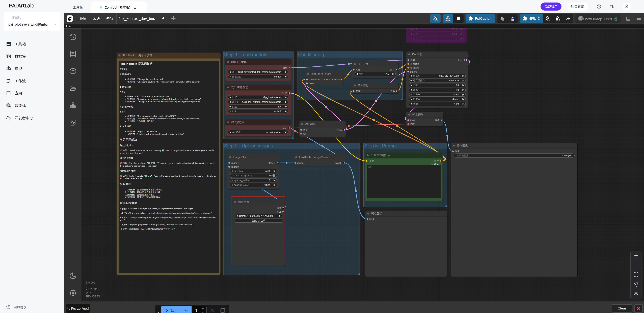Toggle match_image_size switch in Image Stitch

click(x=274, y=176)
